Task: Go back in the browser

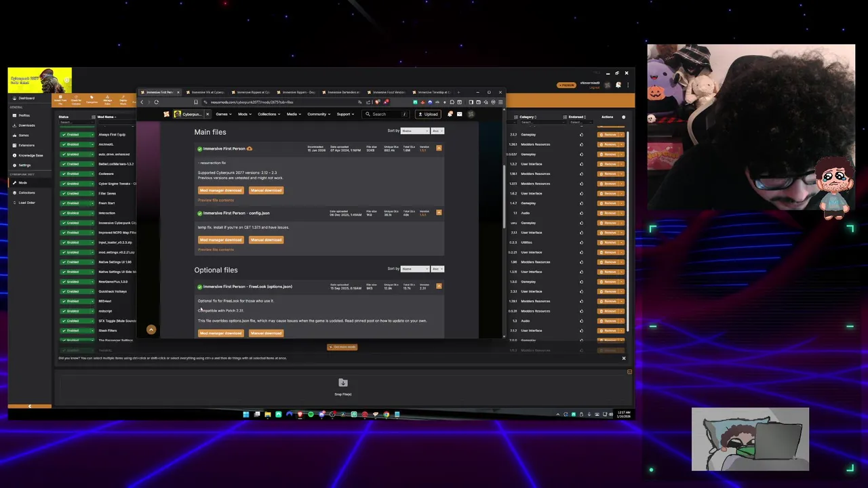Action: click(x=142, y=102)
